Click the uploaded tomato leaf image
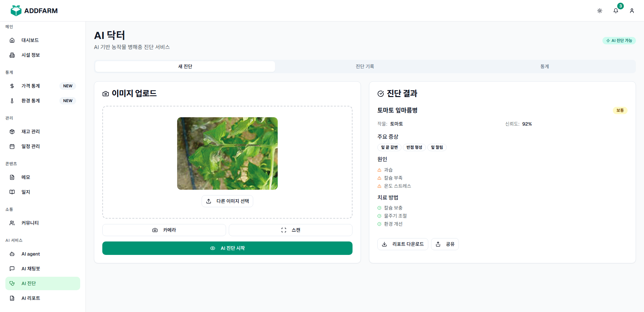This screenshot has width=644, height=312. pyautogui.click(x=227, y=153)
